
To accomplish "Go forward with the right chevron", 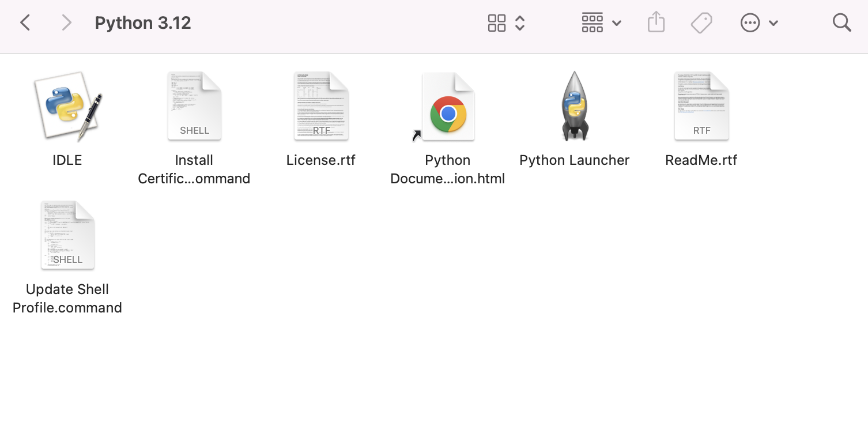I will click(67, 23).
